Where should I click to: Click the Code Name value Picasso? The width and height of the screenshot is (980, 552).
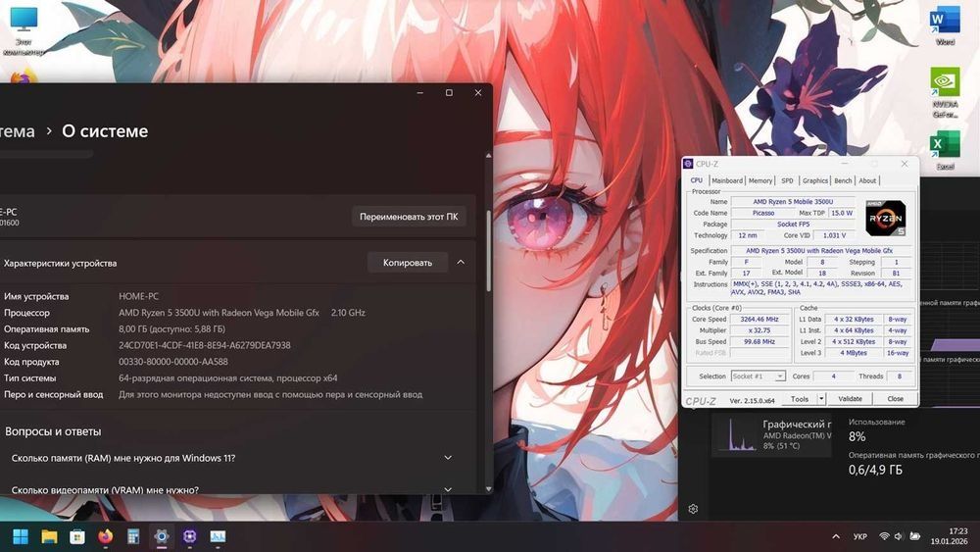(x=763, y=213)
